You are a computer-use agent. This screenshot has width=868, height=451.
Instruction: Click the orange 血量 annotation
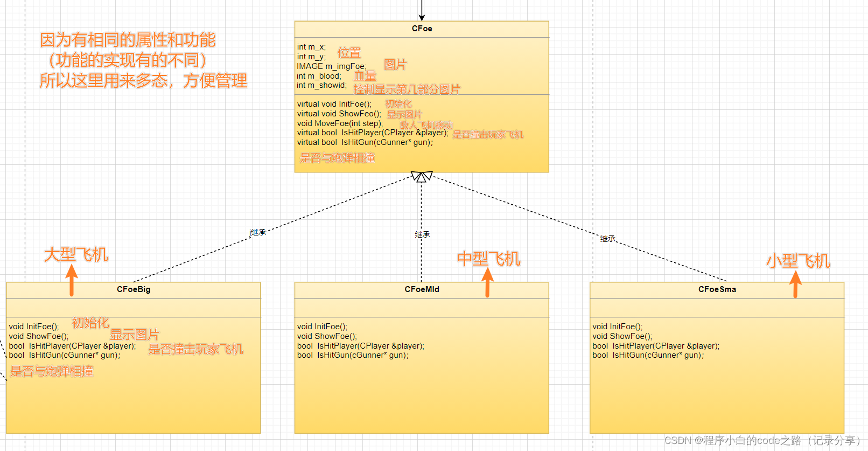click(365, 76)
